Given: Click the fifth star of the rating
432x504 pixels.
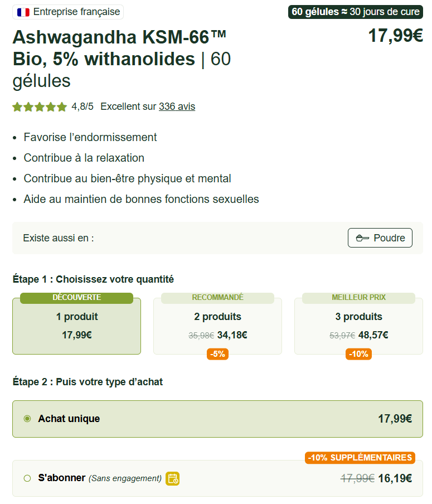Looking at the screenshot, I should click(x=61, y=106).
